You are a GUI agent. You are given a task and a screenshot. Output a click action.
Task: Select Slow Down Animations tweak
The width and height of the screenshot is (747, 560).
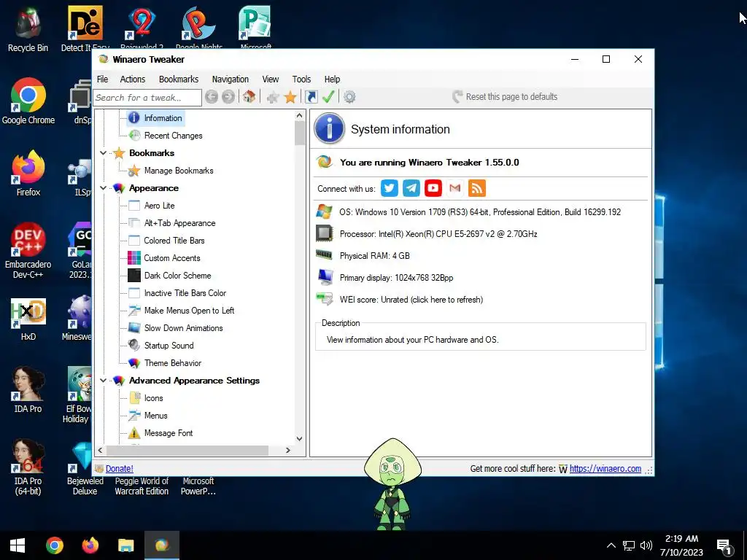click(x=183, y=328)
